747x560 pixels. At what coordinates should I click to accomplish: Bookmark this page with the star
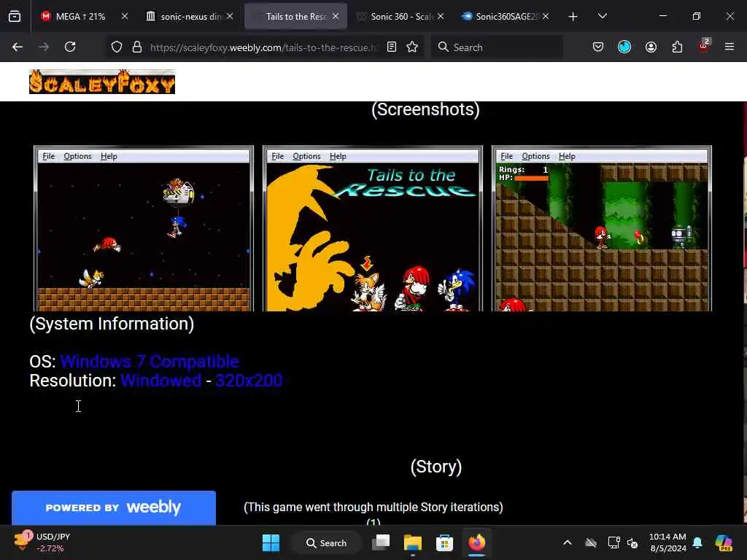(x=413, y=47)
